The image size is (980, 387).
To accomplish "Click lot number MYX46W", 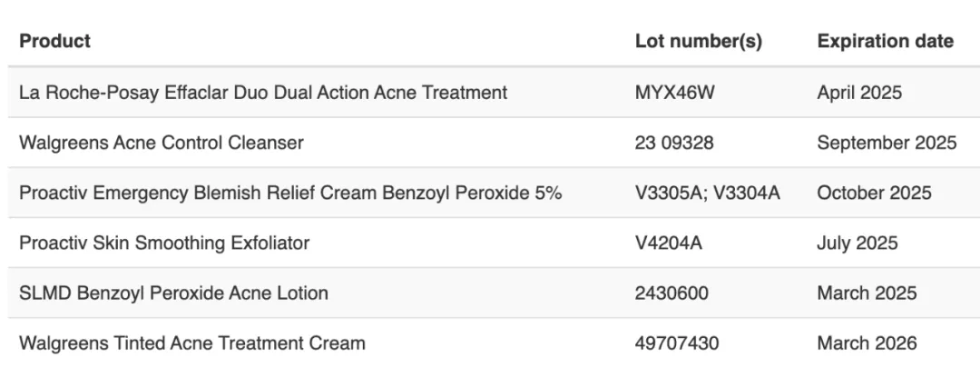I will point(674,93).
